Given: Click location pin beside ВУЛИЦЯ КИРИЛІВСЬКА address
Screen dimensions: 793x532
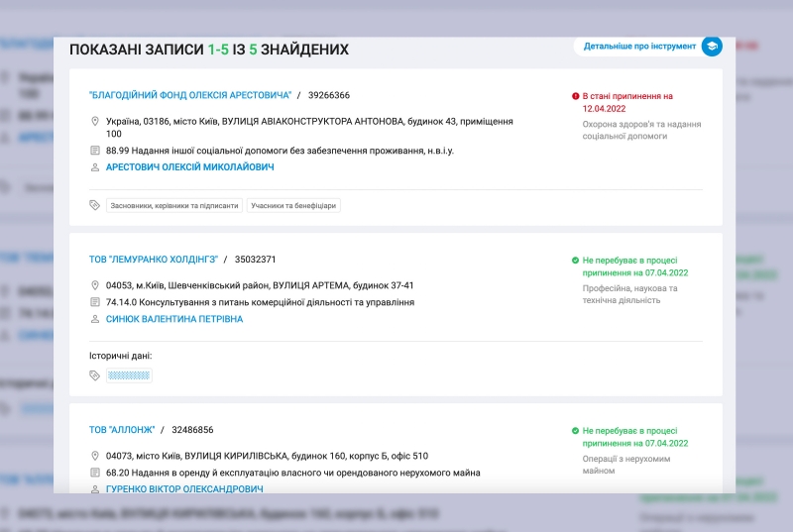Looking at the screenshot, I should pos(94,456).
